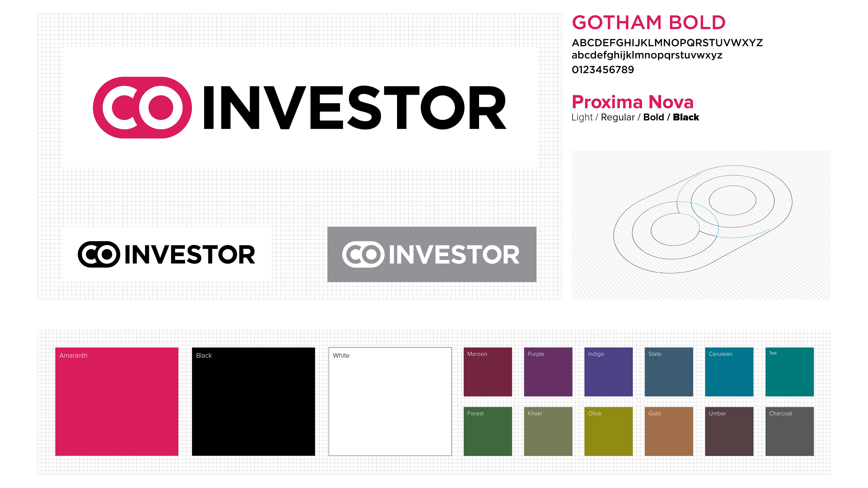Select the Black color swatch
This screenshot has height=488, width=868.
coord(253,401)
